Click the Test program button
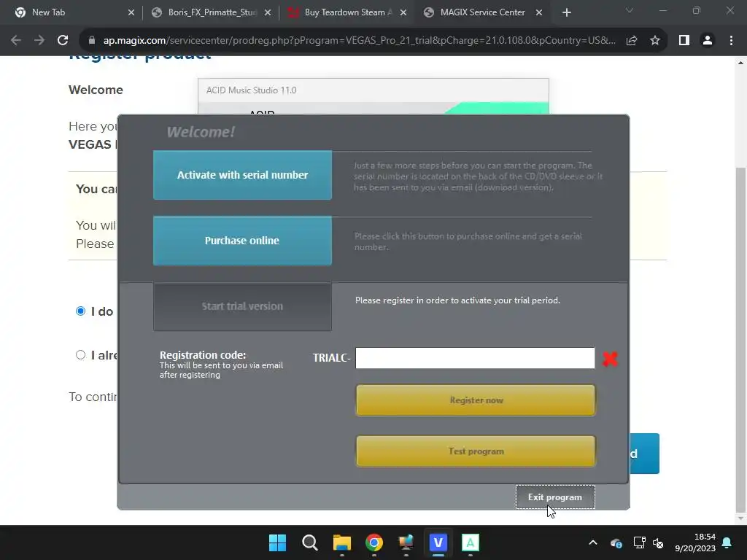The image size is (747, 560). 476,451
